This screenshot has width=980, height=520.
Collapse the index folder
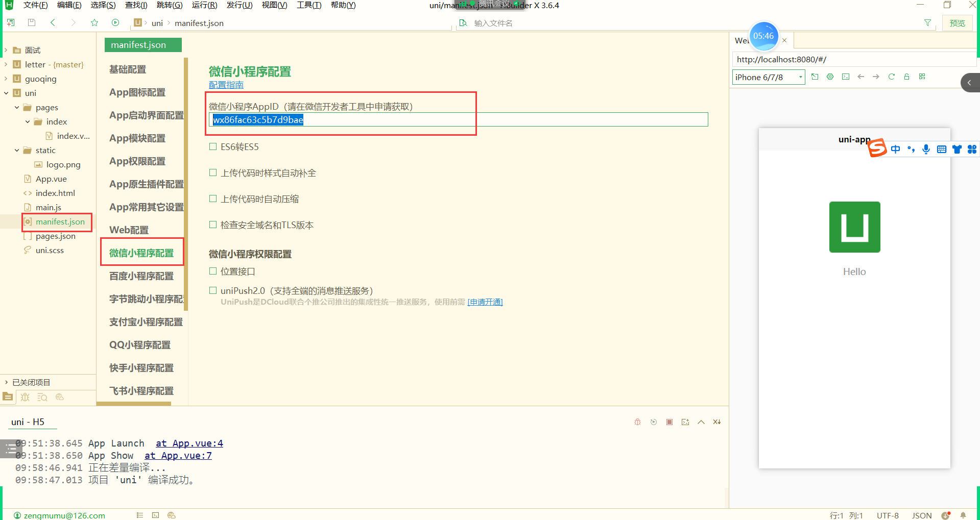(x=28, y=121)
